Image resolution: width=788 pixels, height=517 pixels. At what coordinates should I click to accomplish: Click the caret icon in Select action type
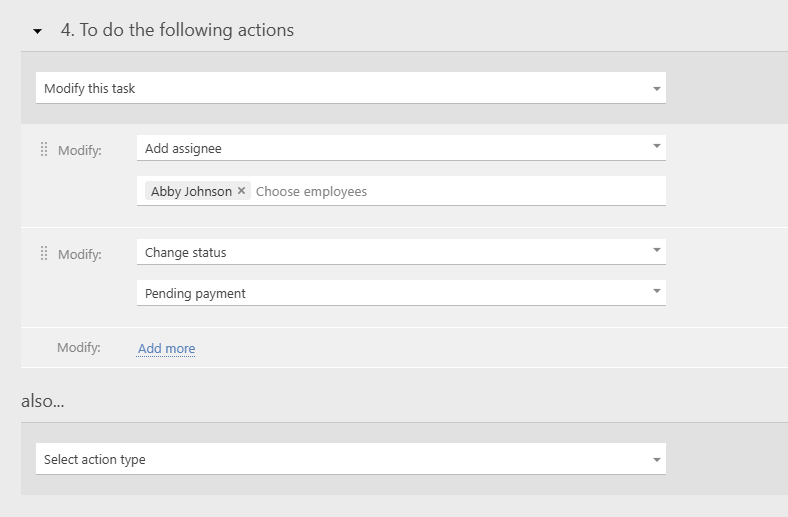point(657,460)
